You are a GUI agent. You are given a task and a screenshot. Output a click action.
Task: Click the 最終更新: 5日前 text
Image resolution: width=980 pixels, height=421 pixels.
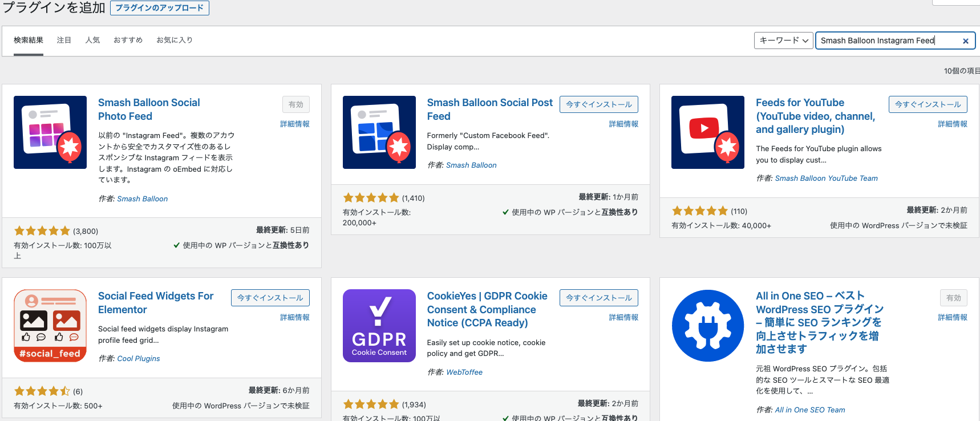(x=283, y=230)
